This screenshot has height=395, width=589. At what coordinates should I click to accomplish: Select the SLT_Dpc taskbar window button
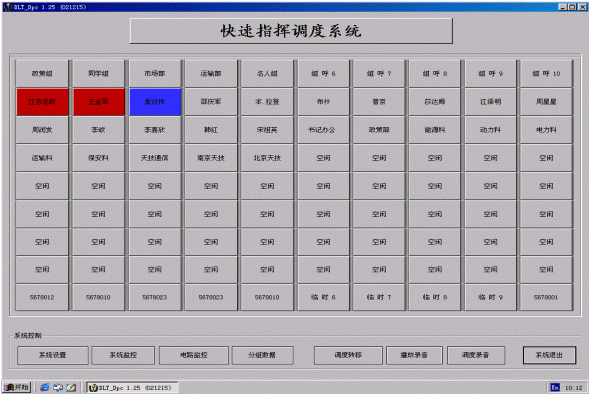(x=132, y=387)
